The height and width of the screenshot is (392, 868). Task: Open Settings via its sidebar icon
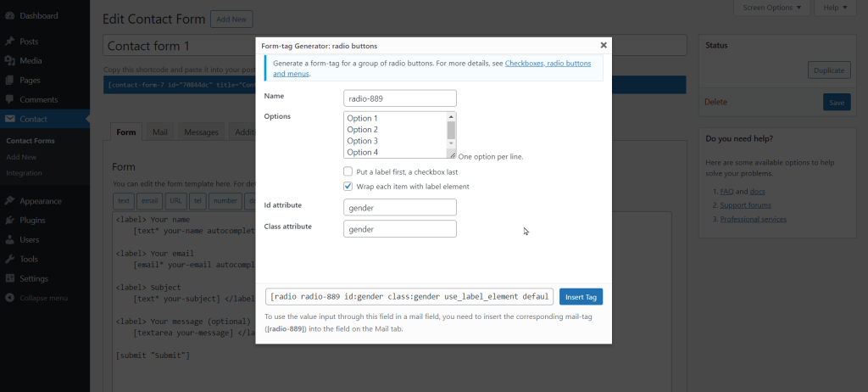9,279
